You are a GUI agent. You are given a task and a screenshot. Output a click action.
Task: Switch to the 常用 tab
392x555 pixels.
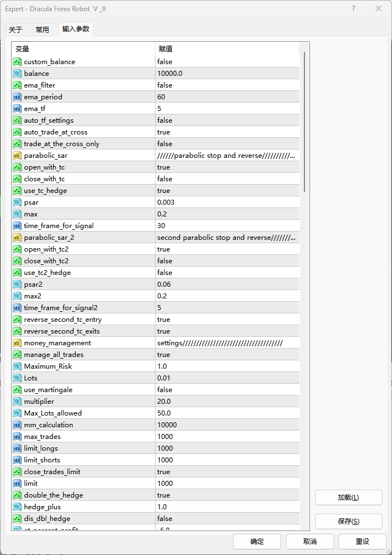[42, 30]
